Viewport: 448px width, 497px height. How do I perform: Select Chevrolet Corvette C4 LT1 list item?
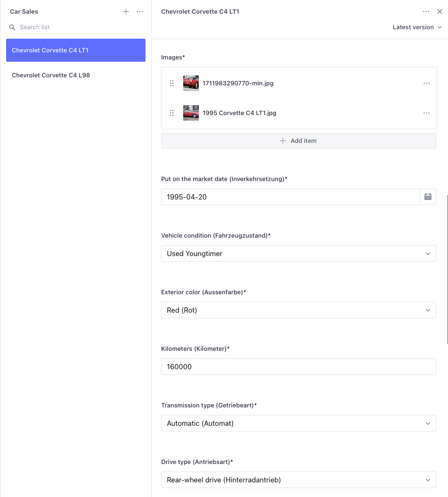76,50
